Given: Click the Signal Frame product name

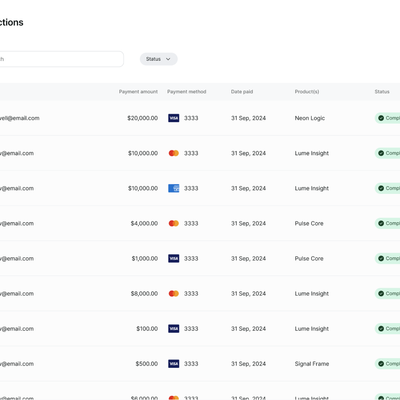Looking at the screenshot, I should pyautogui.click(x=312, y=364).
